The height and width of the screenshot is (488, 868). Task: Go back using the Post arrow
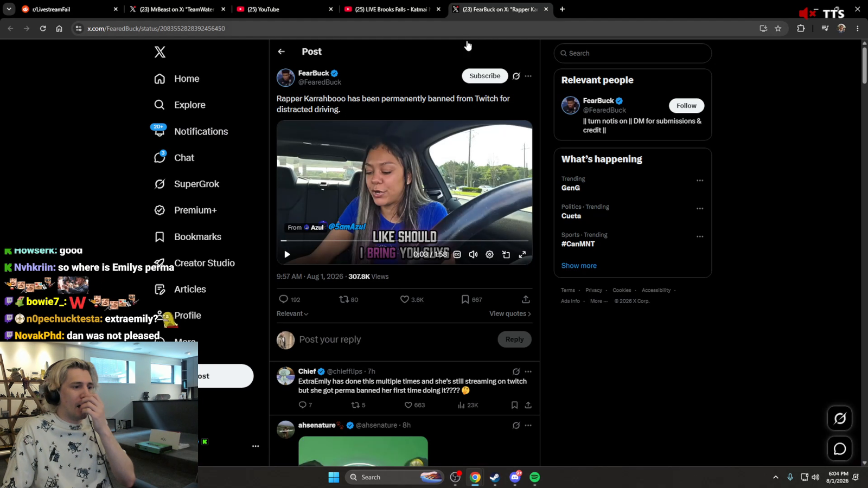tap(281, 52)
